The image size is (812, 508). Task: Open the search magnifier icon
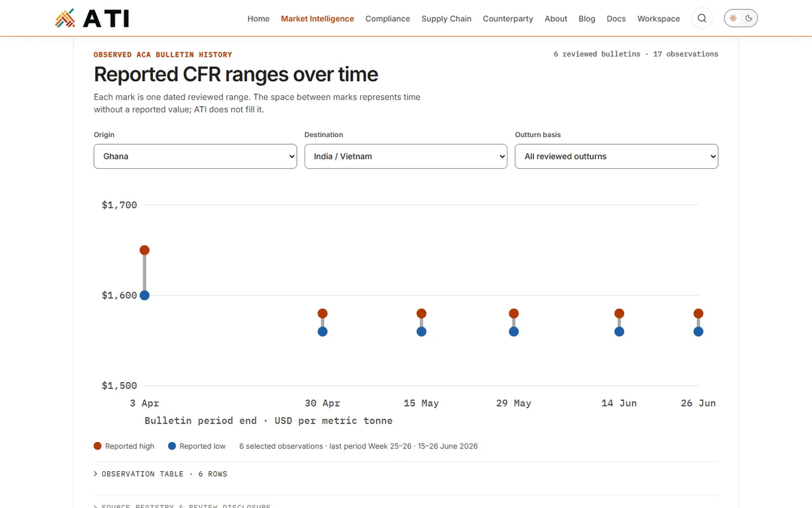tap(702, 18)
